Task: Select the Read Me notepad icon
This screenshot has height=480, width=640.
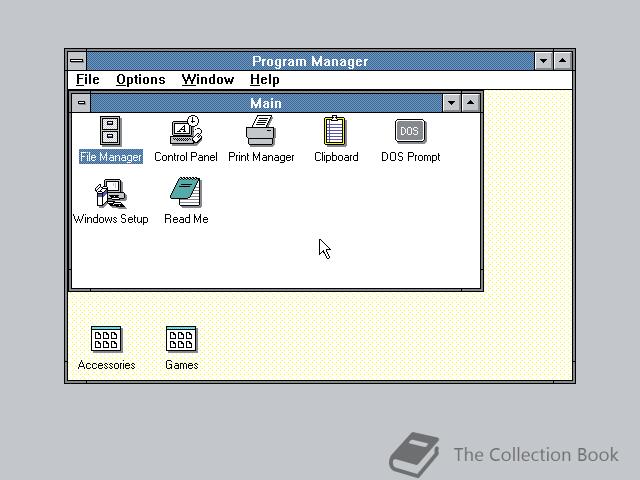Action: pyautogui.click(x=186, y=192)
